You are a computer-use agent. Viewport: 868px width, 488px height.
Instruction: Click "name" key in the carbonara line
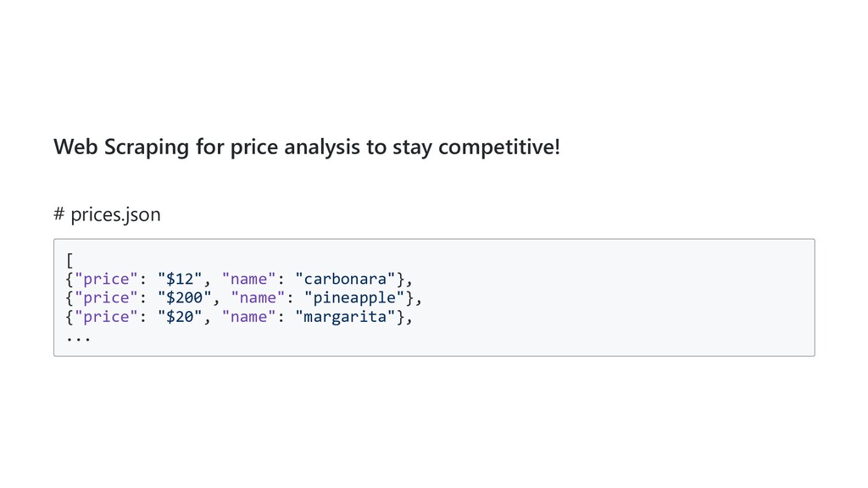[x=248, y=279]
